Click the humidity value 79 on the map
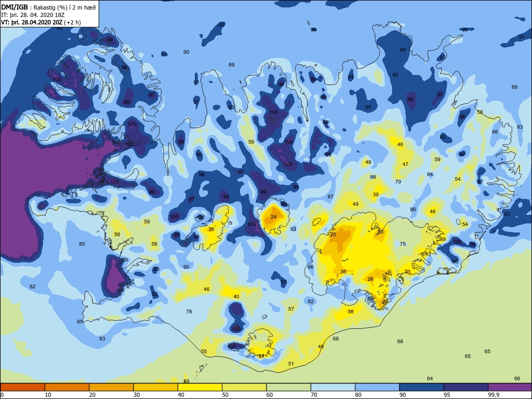This screenshot has width=532, height=399. 398,182
